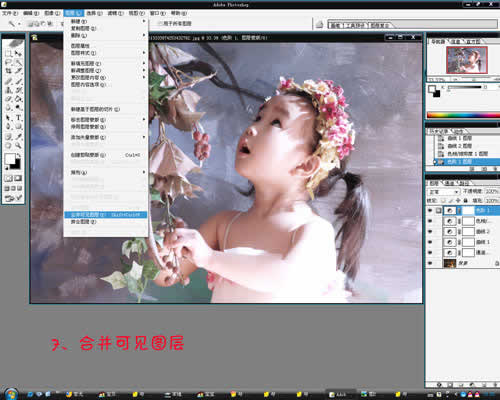Switch to the 动作 tab
The image size is (500, 400).
click(x=459, y=131)
